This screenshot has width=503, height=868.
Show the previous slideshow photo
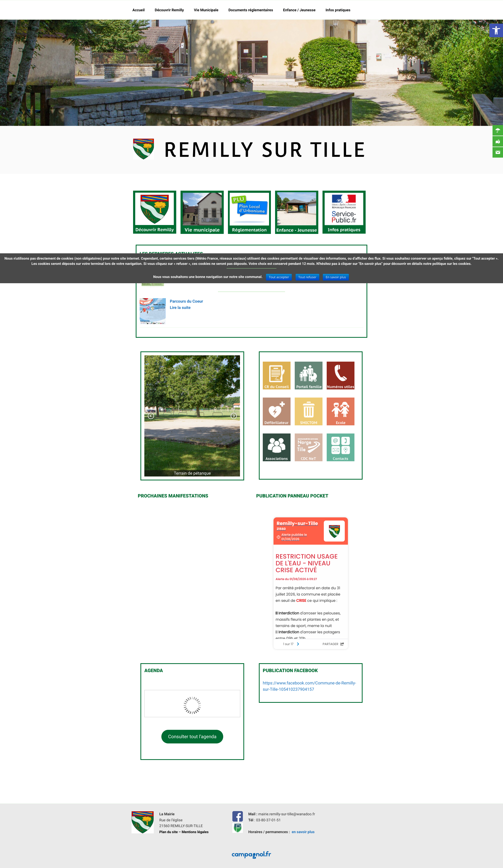151,416
